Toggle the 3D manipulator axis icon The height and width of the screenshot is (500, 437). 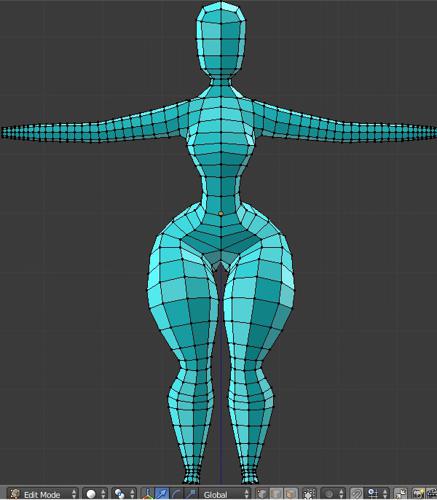coord(147,494)
